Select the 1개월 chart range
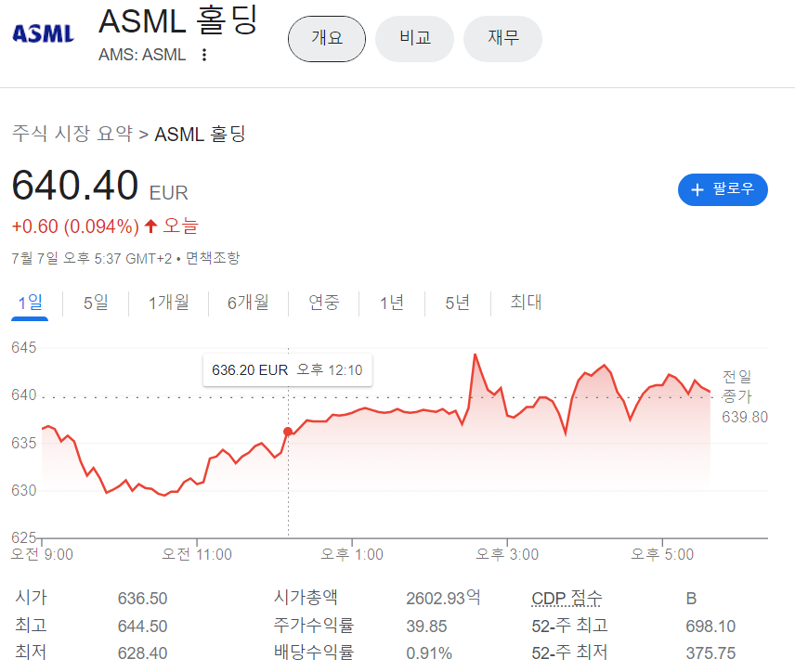The image size is (795, 672). [x=168, y=303]
